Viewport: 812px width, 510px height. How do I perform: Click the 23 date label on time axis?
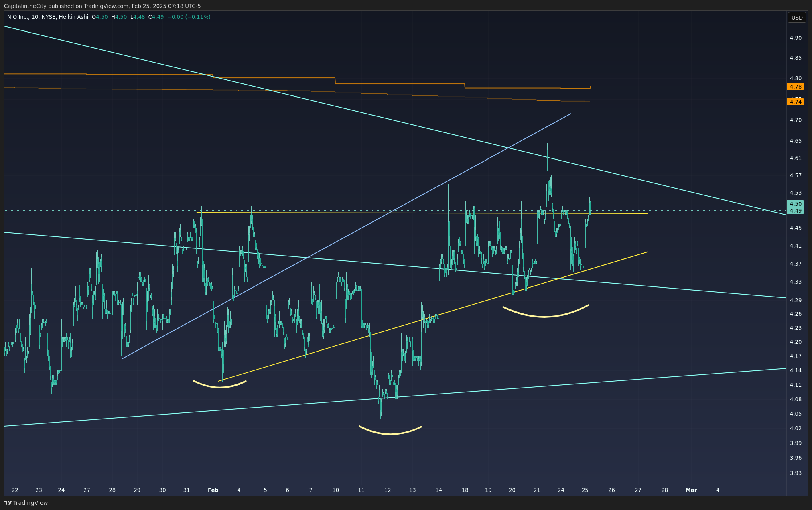(x=39, y=490)
